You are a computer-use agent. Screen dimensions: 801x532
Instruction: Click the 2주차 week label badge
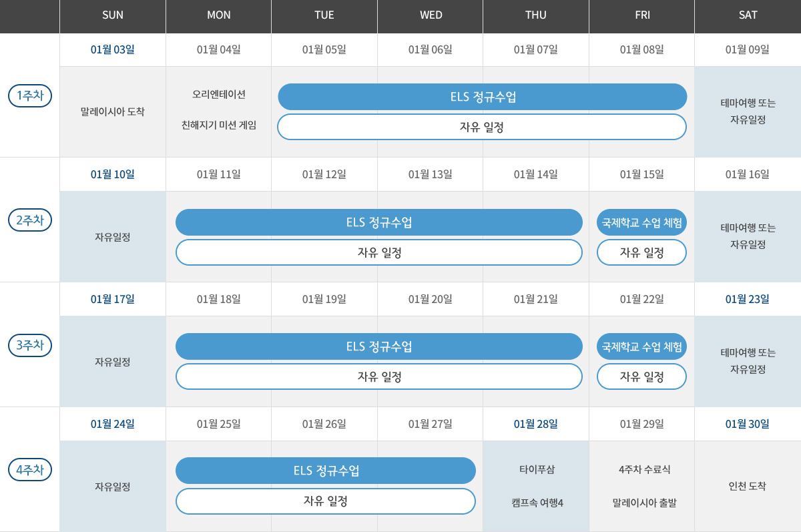tap(29, 220)
